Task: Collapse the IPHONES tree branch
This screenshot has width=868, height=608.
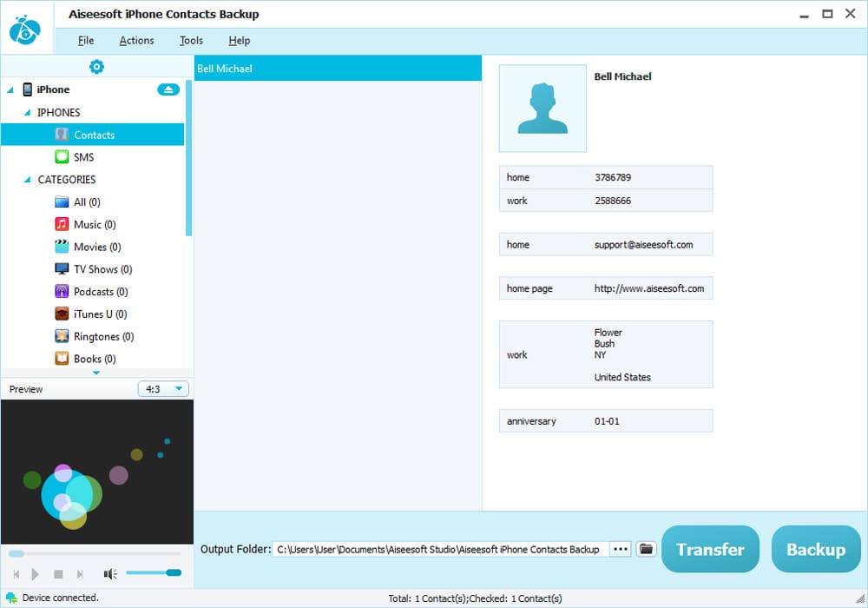Action: click(29, 112)
